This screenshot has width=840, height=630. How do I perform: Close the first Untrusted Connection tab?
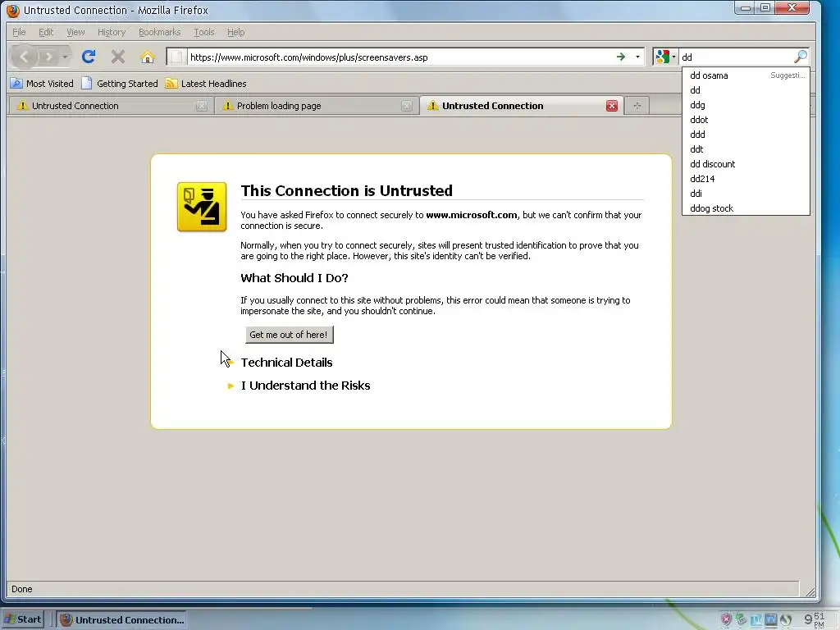tap(202, 106)
